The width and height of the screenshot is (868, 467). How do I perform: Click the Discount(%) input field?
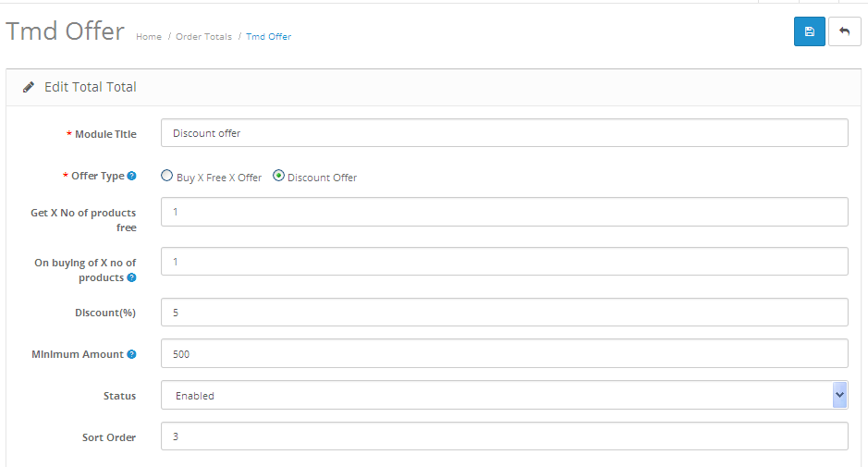pos(505,313)
